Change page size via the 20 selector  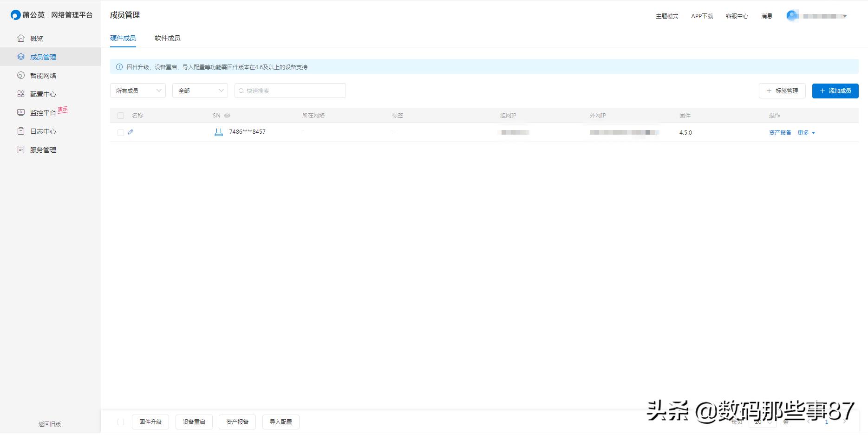coord(762,422)
